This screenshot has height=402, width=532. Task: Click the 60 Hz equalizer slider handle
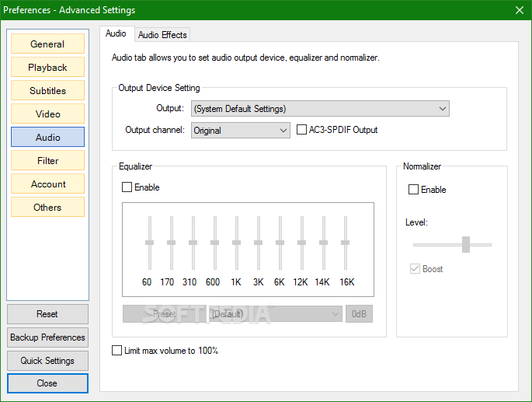pyautogui.click(x=150, y=243)
